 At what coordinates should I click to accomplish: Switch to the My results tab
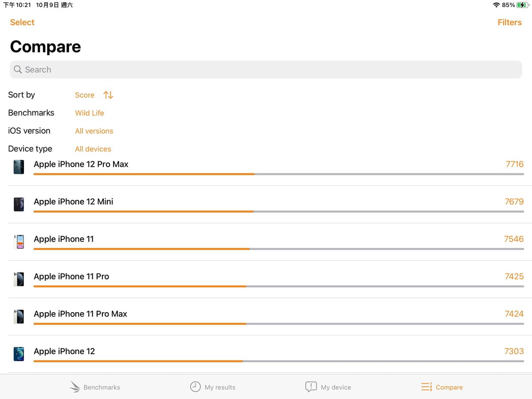point(213,387)
